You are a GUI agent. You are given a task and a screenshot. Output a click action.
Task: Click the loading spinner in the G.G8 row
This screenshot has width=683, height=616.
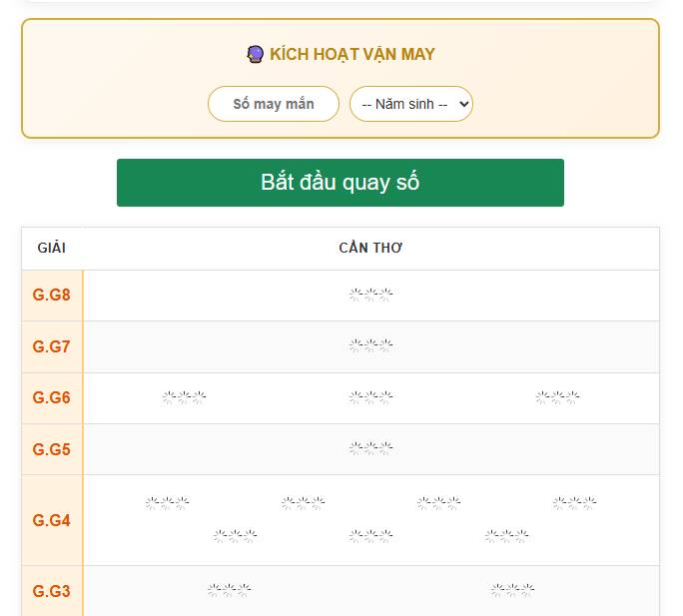(370, 295)
